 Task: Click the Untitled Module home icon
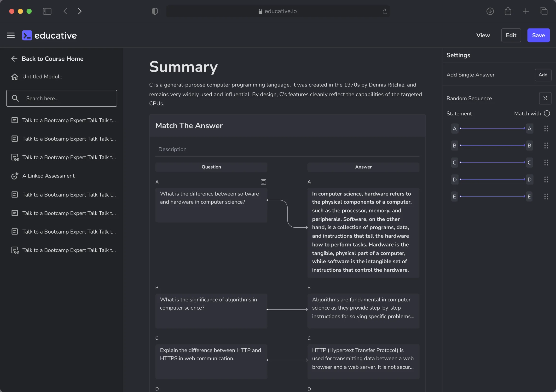pos(15,77)
